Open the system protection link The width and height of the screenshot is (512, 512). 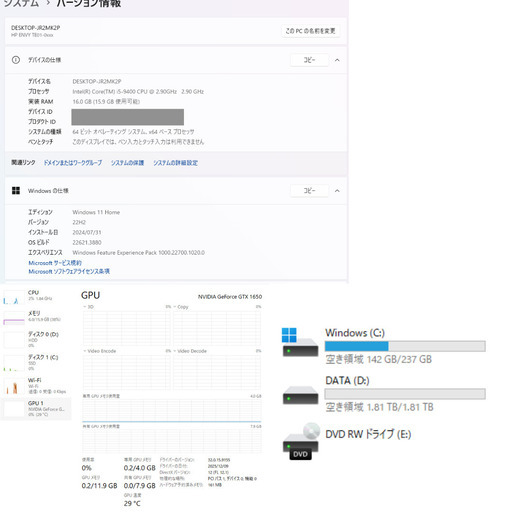tap(127, 163)
